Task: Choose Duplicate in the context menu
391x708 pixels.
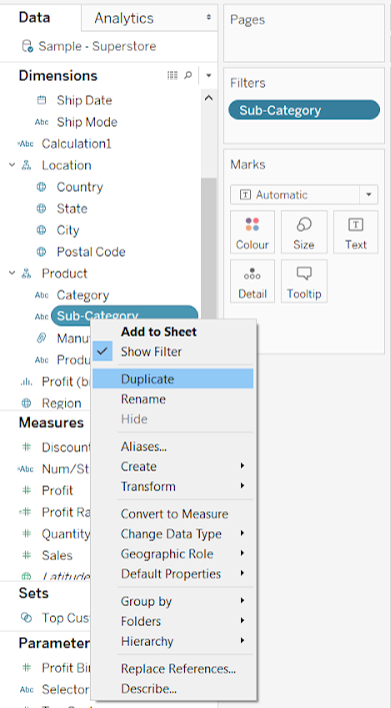Action: [x=173, y=378]
